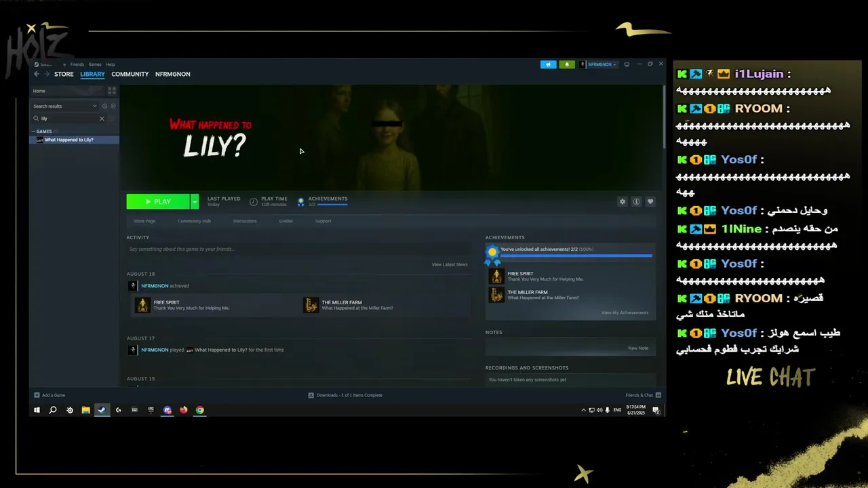Open Firefox from the taskbar
Screen dimensions: 868x488
[x=184, y=410]
